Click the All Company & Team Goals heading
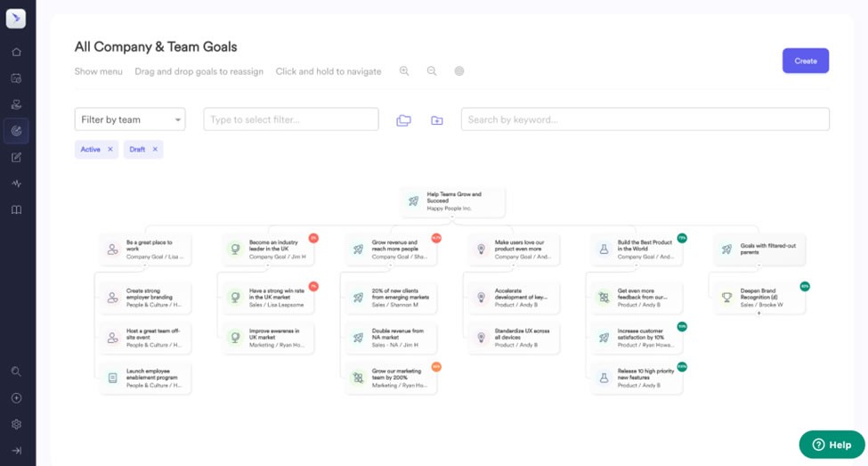 [x=156, y=46]
